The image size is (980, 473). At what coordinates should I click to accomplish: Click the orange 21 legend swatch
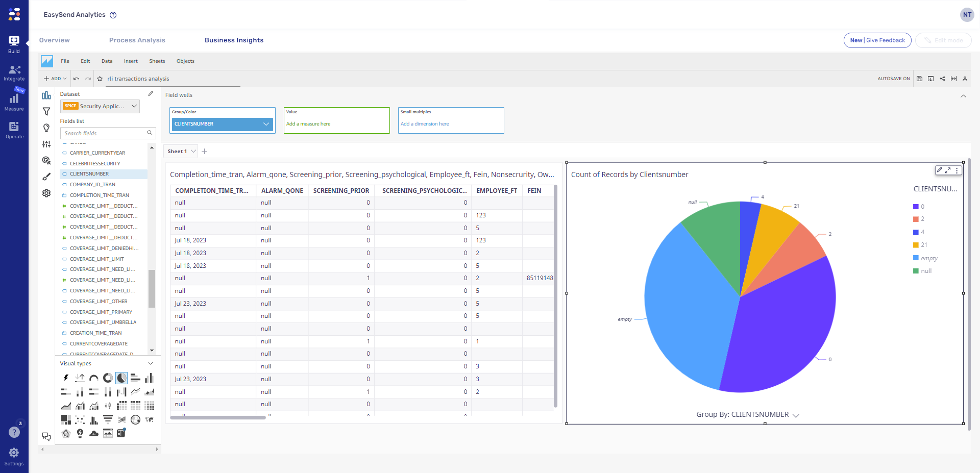(915, 244)
